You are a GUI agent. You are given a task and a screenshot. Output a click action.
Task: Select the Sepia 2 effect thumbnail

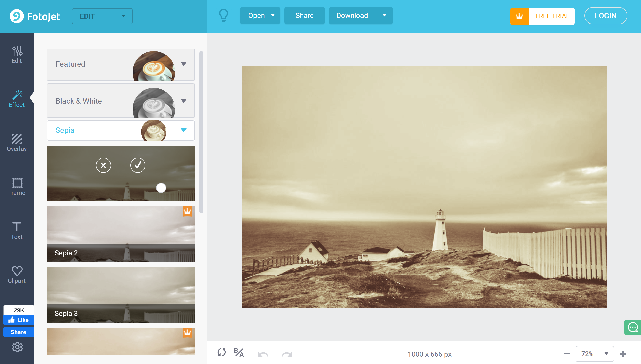(x=120, y=234)
